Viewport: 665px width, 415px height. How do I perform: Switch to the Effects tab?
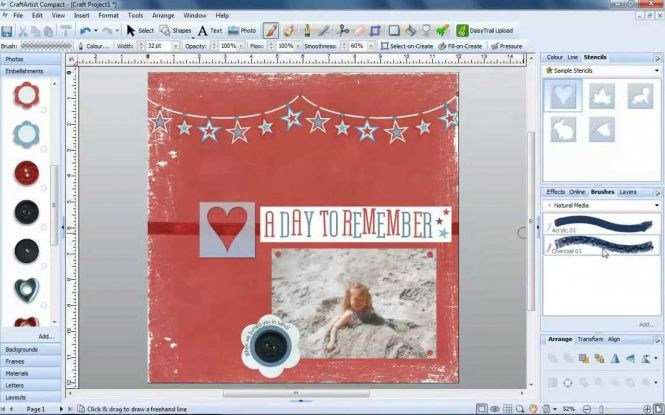point(555,192)
